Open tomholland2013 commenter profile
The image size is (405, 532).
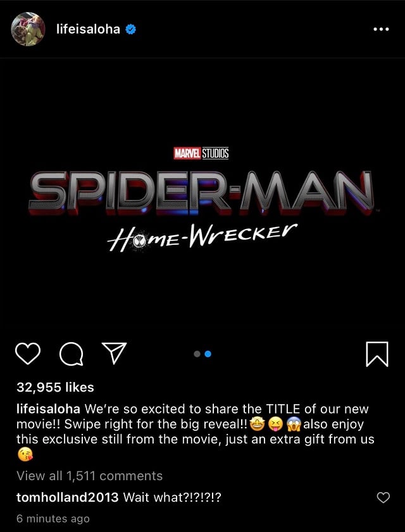coord(68,498)
